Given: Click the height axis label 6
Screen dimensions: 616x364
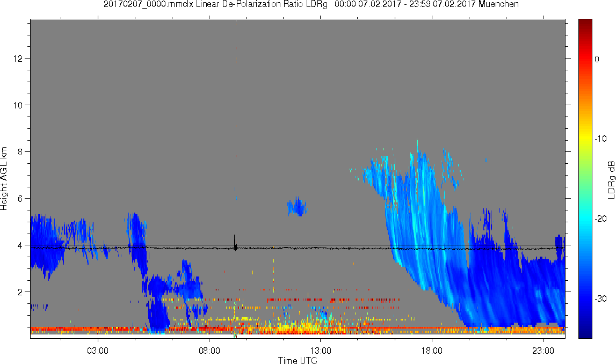Looking at the screenshot, I should coord(21,199).
